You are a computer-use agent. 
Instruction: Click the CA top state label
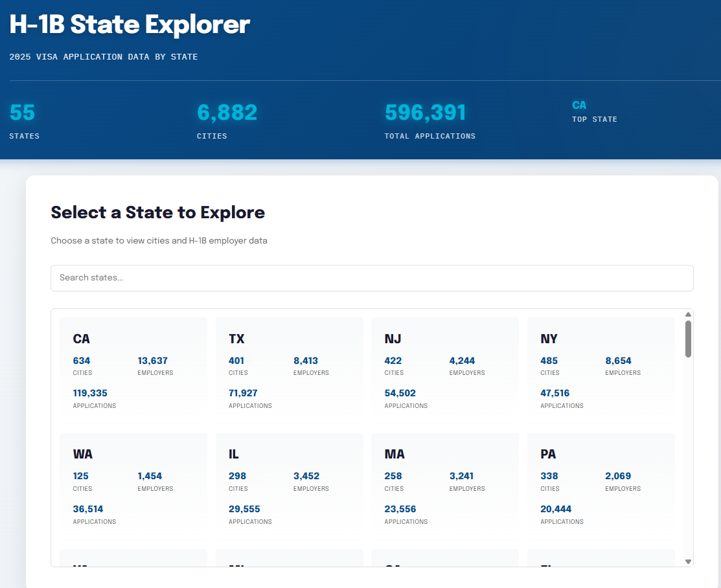pos(579,105)
